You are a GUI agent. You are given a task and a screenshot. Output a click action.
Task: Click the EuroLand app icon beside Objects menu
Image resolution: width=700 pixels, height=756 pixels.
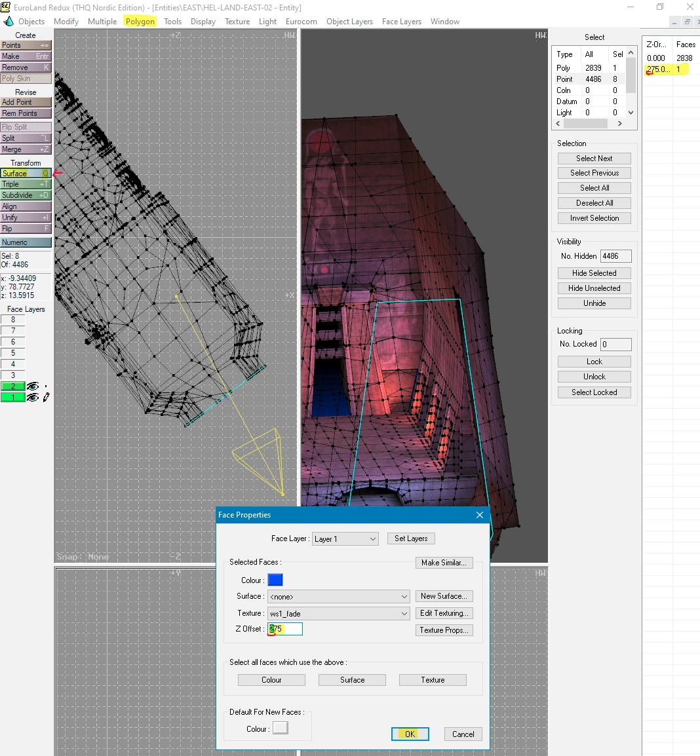(9, 21)
